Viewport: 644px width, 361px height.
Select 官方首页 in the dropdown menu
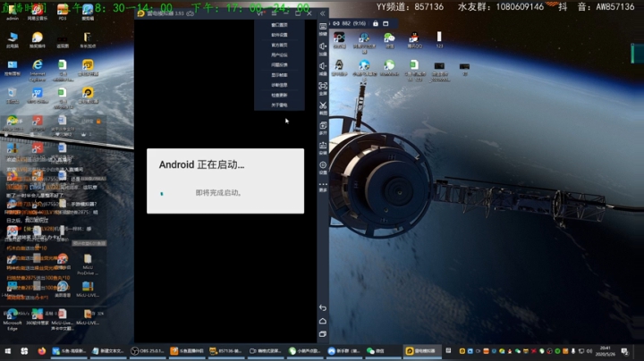coord(279,45)
